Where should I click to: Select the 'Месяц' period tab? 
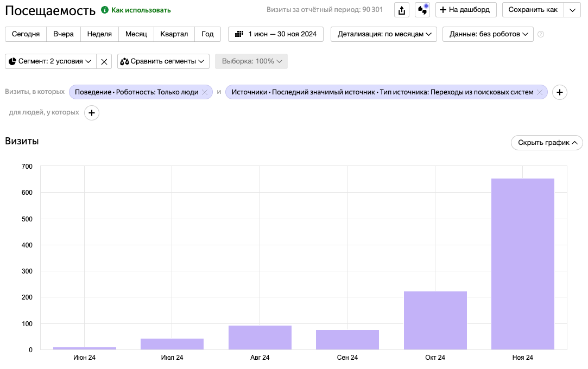136,34
